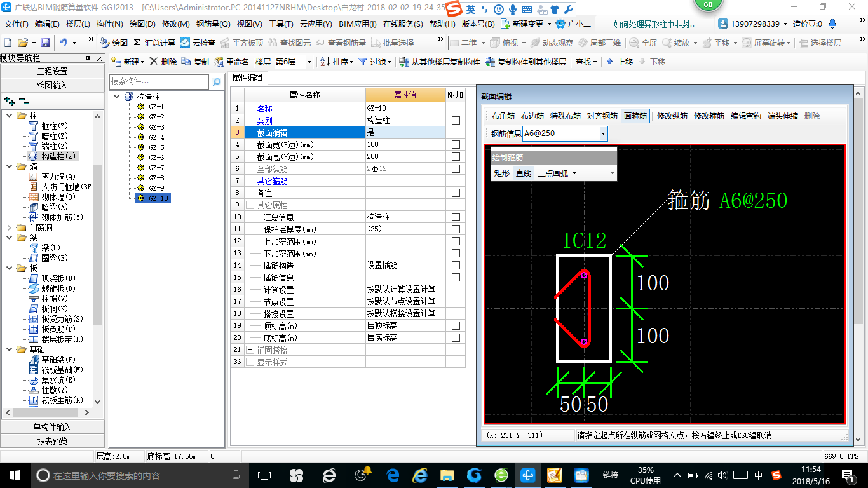The image size is (868, 488).
Task: Open 绘图 drawing tool
Action: coord(114,43)
